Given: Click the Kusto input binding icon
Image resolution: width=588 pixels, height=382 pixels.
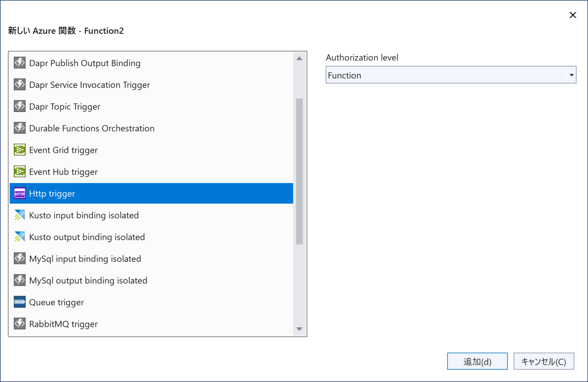Looking at the screenshot, I should coord(20,215).
